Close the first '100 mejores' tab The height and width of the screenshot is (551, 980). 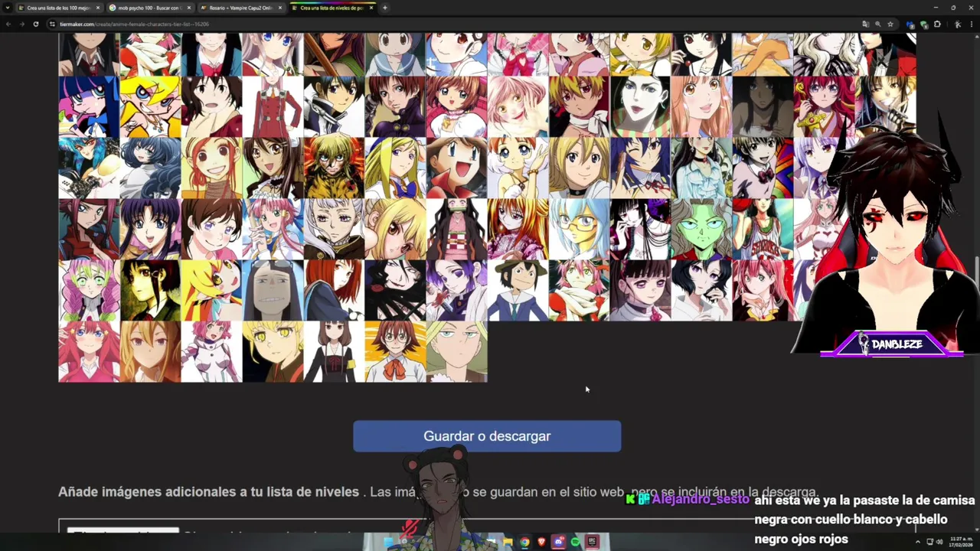click(x=98, y=8)
